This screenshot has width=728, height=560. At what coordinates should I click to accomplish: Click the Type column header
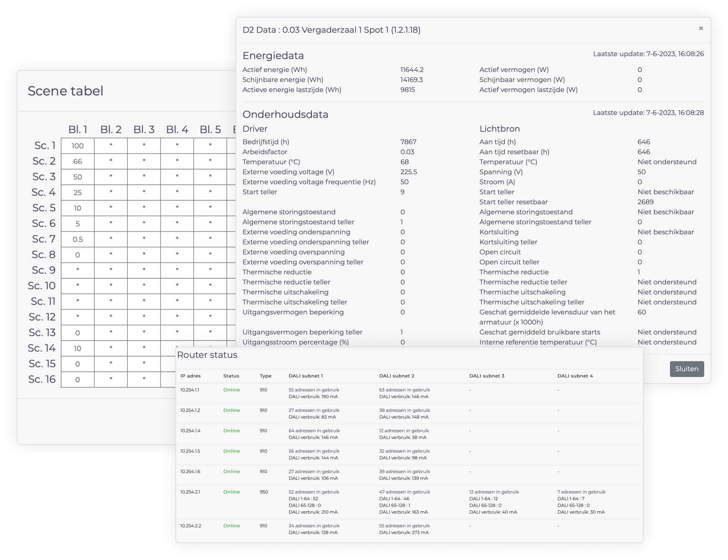(x=265, y=376)
